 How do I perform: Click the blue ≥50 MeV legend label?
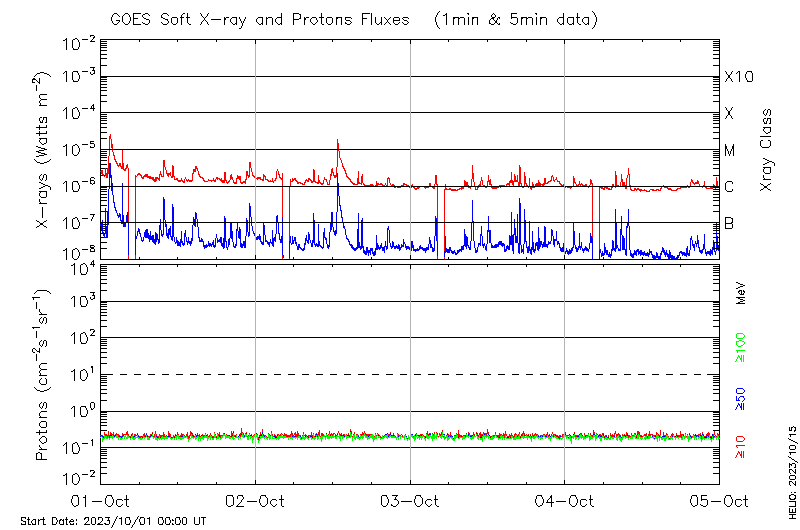tap(741, 399)
